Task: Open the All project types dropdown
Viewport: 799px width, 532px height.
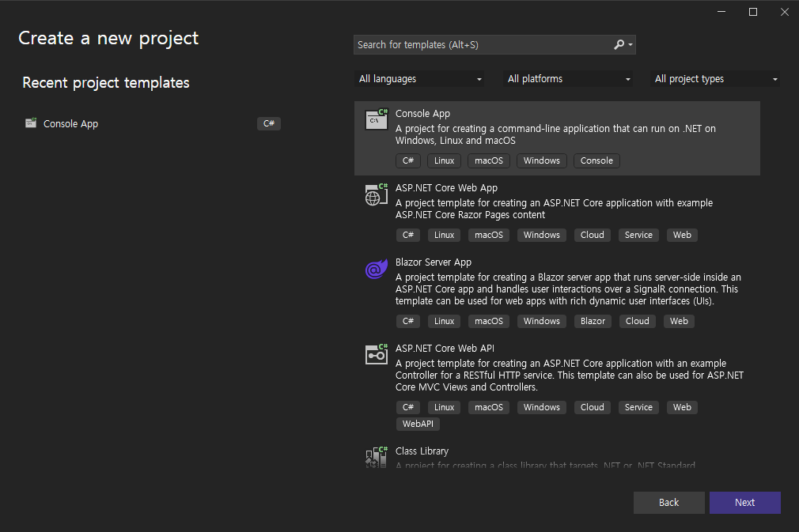Action: [x=715, y=79]
